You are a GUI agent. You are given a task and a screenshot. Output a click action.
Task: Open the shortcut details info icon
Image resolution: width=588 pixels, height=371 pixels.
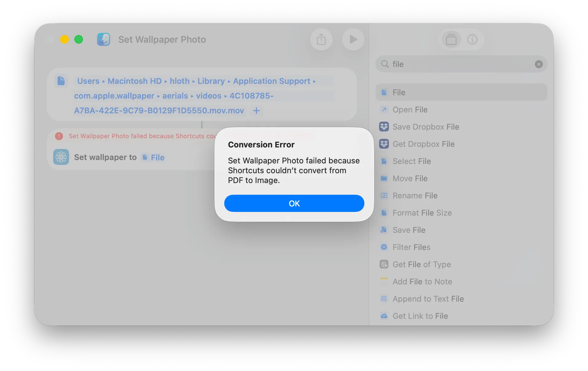[x=472, y=39]
